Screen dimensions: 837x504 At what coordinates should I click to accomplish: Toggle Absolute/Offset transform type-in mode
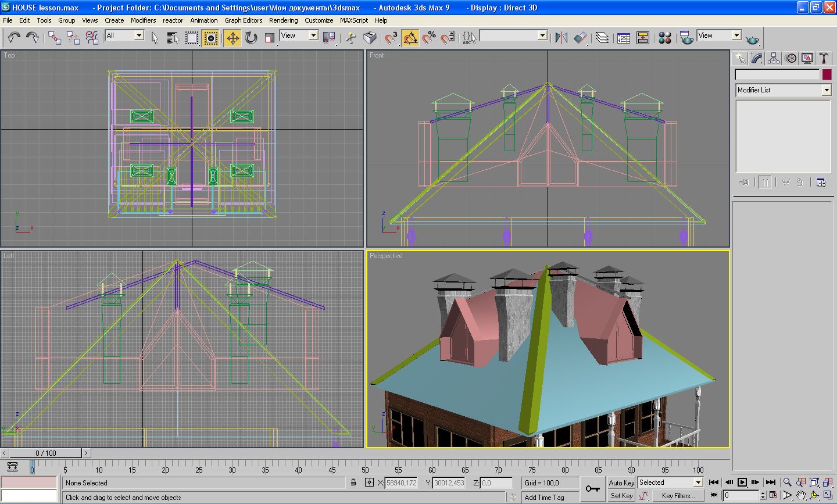(369, 482)
